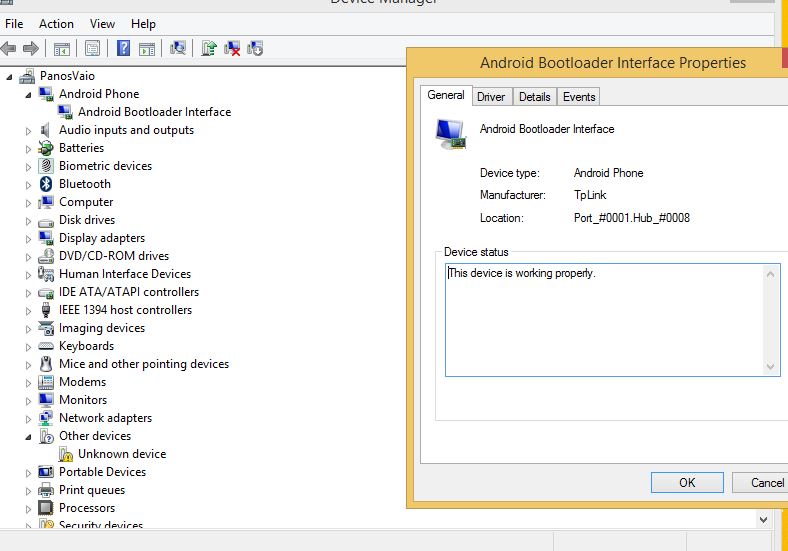Select the Unknown device entry
This screenshot has height=551, width=788.
pyautogui.click(x=122, y=454)
